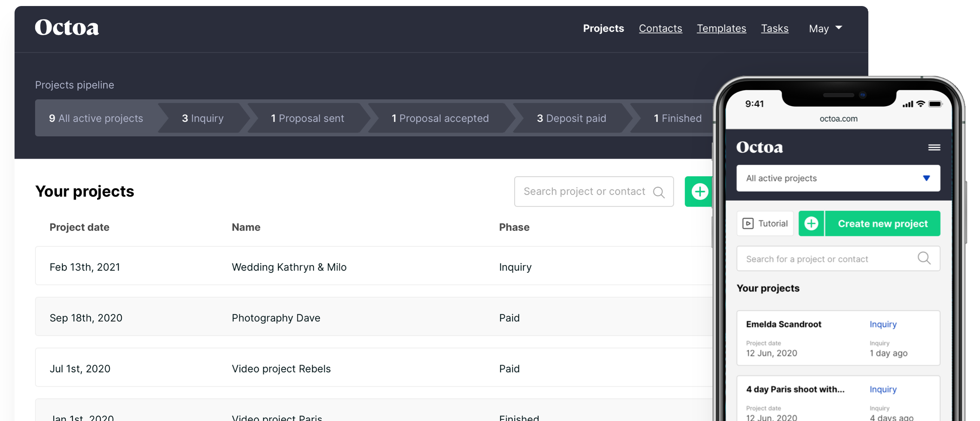Click the green plus add project button
The height and width of the screenshot is (421, 980).
coord(699,192)
